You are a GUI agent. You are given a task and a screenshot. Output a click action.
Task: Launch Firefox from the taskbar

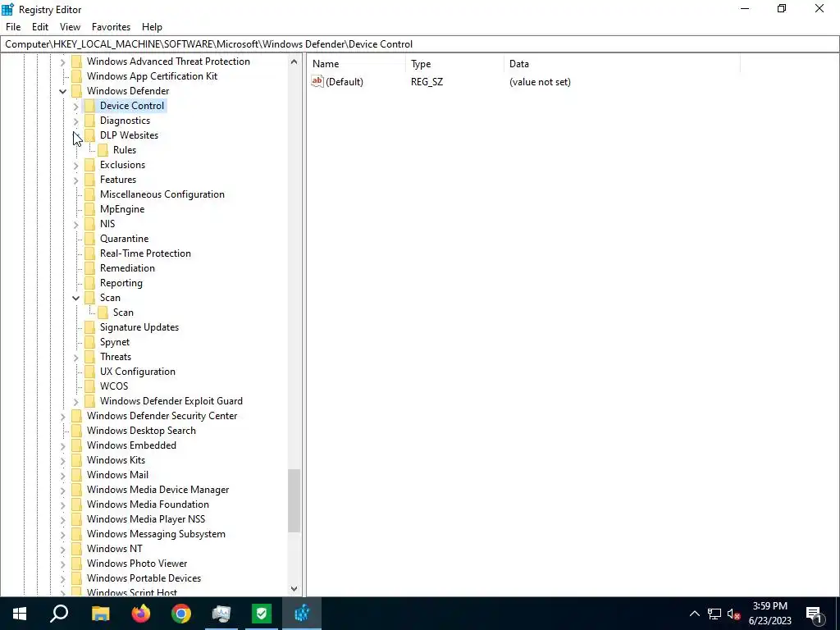pos(141,614)
